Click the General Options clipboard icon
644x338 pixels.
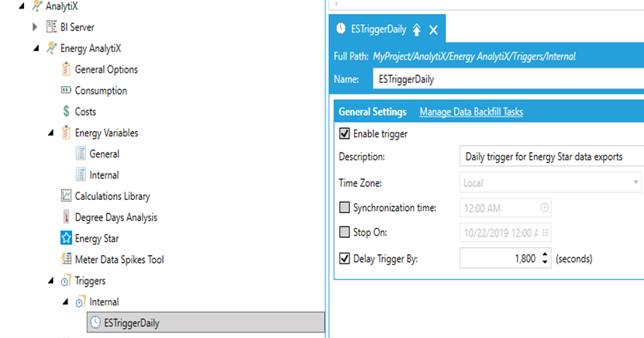click(x=66, y=70)
